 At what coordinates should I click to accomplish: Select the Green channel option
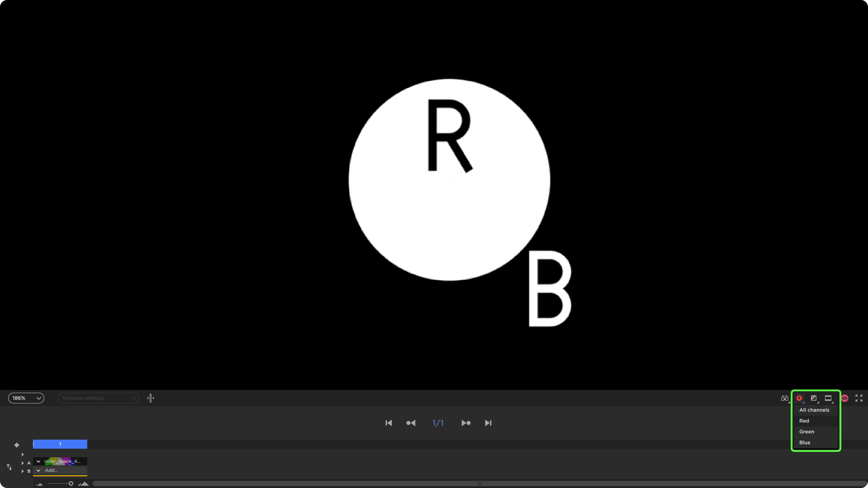(x=816, y=432)
